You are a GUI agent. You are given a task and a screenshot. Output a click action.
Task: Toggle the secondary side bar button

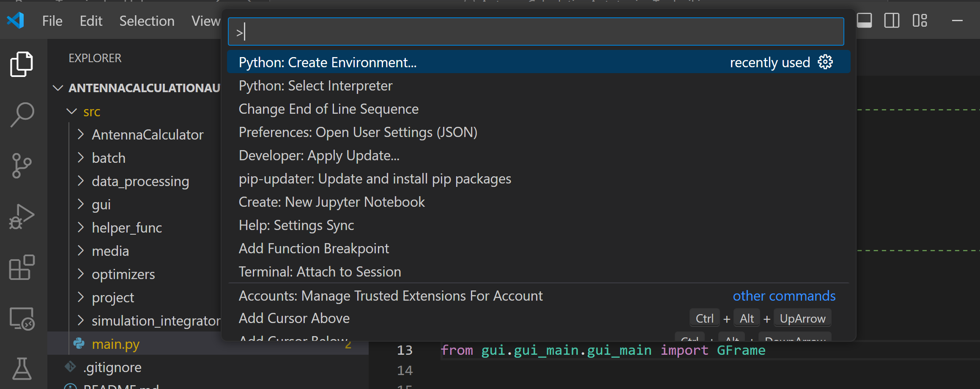point(892,20)
